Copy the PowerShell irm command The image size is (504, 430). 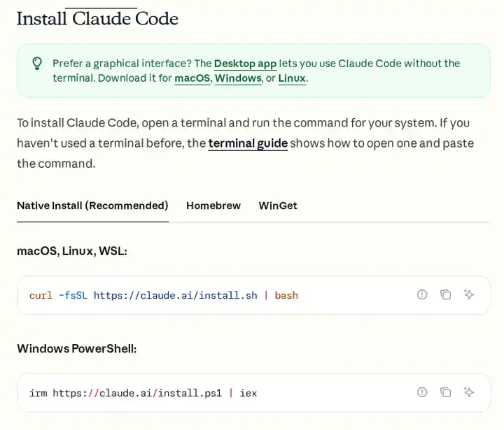(445, 392)
